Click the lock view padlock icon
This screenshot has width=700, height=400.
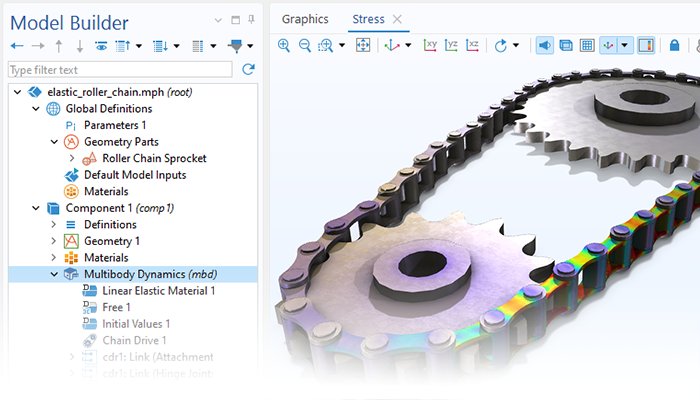(675, 45)
